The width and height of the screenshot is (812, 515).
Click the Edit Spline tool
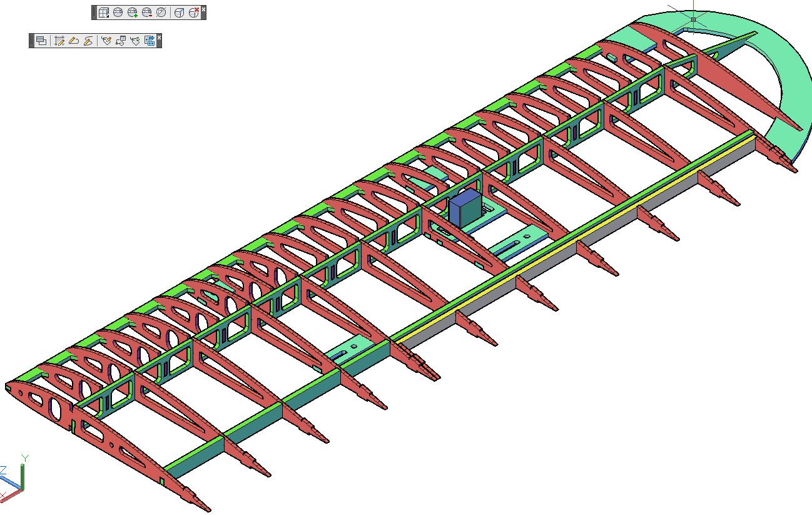pos(88,41)
